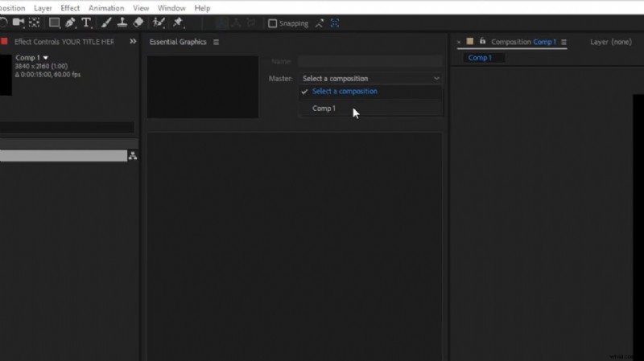Click the Comp 1 breadcrumb in composition viewer

[x=480, y=58]
